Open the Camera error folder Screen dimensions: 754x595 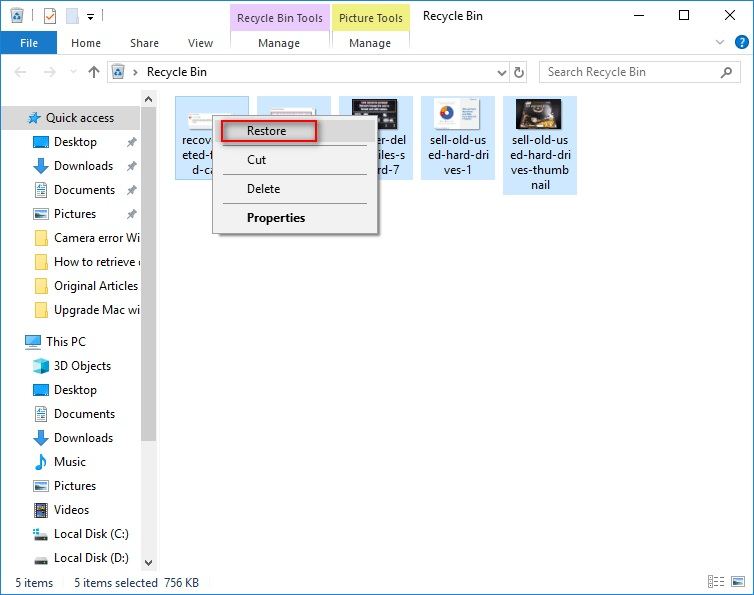[87, 238]
